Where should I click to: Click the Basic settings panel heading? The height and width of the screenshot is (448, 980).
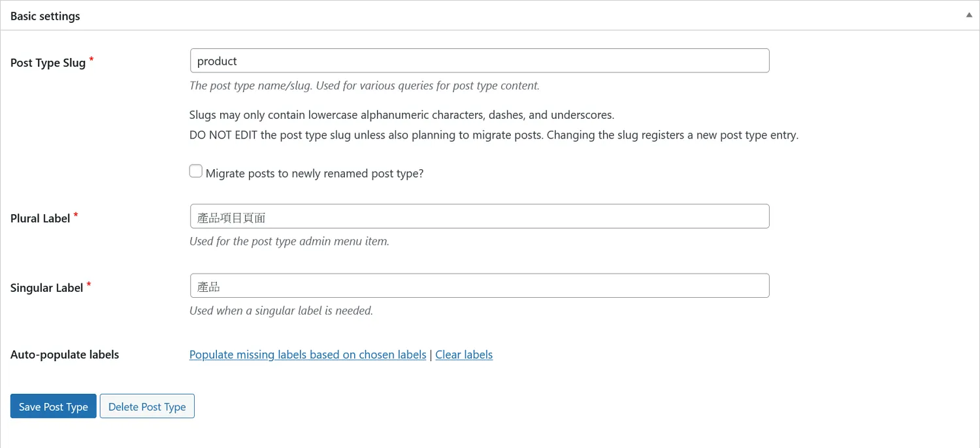click(x=45, y=16)
